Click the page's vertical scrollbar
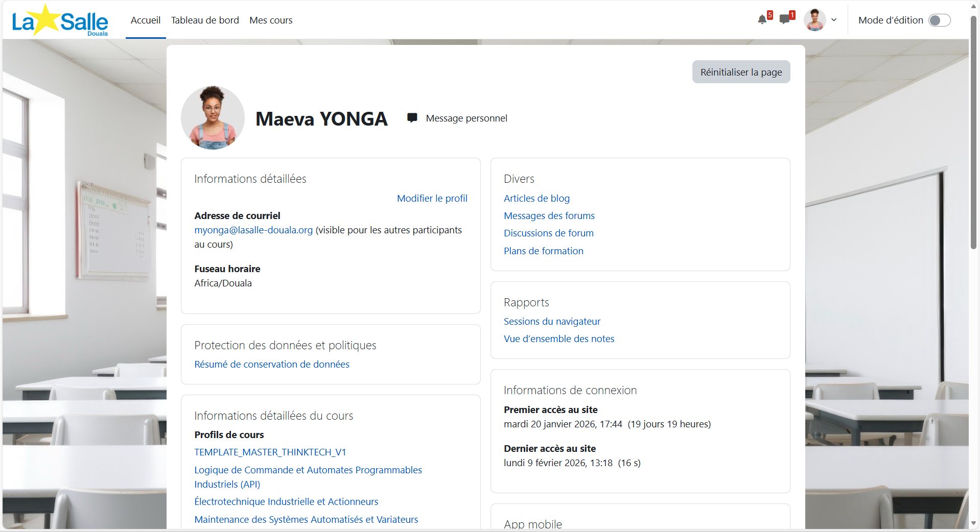 pyautogui.click(x=973, y=265)
